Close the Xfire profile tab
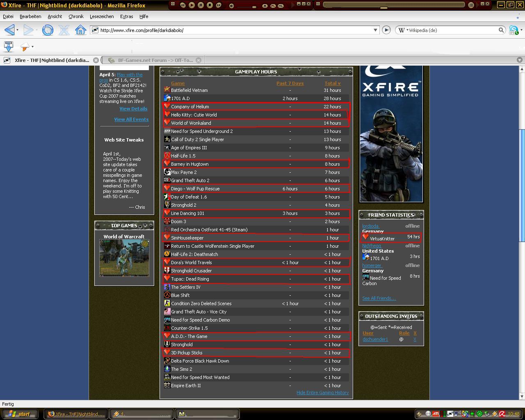This screenshot has width=525, height=420. [x=96, y=60]
